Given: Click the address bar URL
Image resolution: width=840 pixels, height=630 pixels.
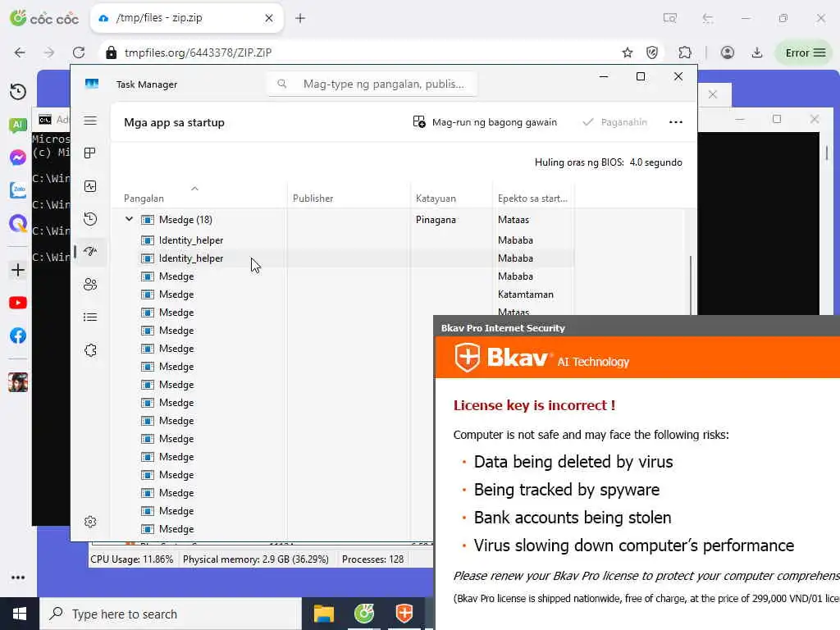Looking at the screenshot, I should pyautogui.click(x=198, y=52).
